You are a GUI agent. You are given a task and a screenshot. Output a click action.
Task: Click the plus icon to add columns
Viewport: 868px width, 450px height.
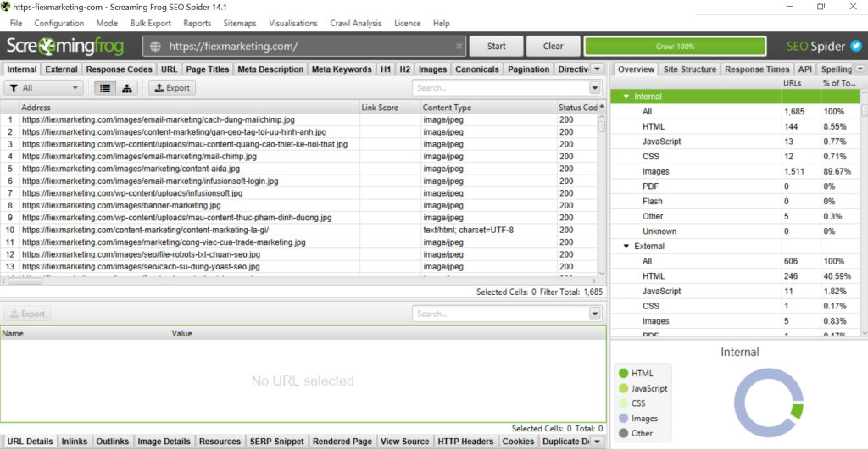[602, 108]
